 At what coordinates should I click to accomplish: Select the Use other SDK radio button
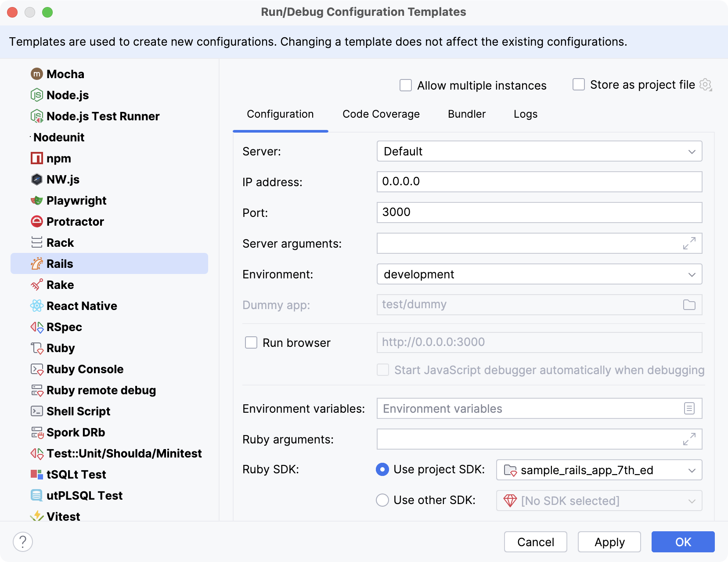pos(382,500)
